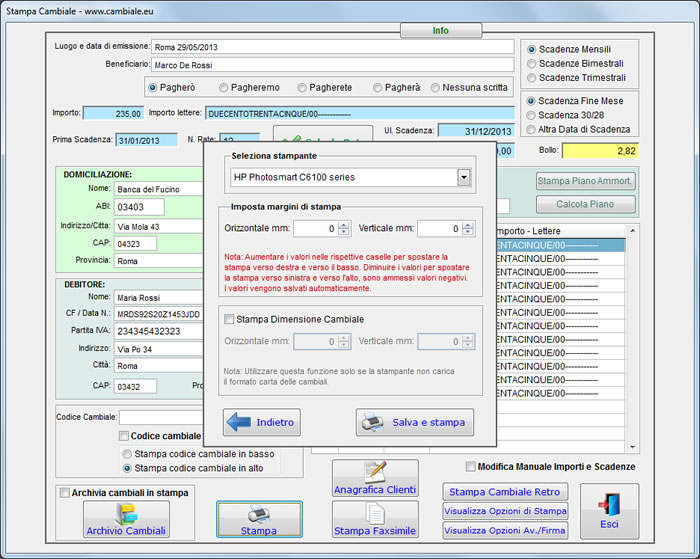This screenshot has height=559, width=700.
Task: Click the Orizzontale mm margin input
Action: click(x=315, y=229)
